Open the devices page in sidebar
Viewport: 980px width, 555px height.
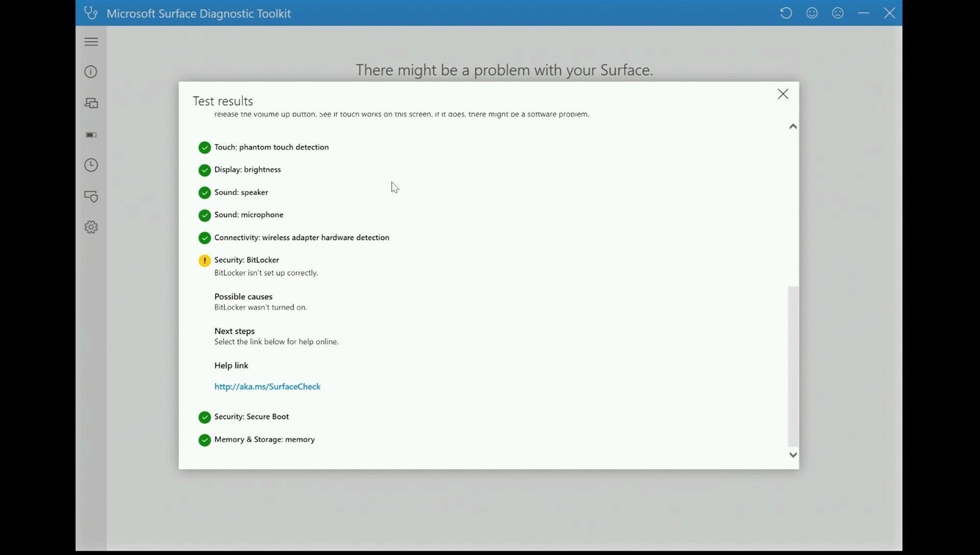coord(91,103)
